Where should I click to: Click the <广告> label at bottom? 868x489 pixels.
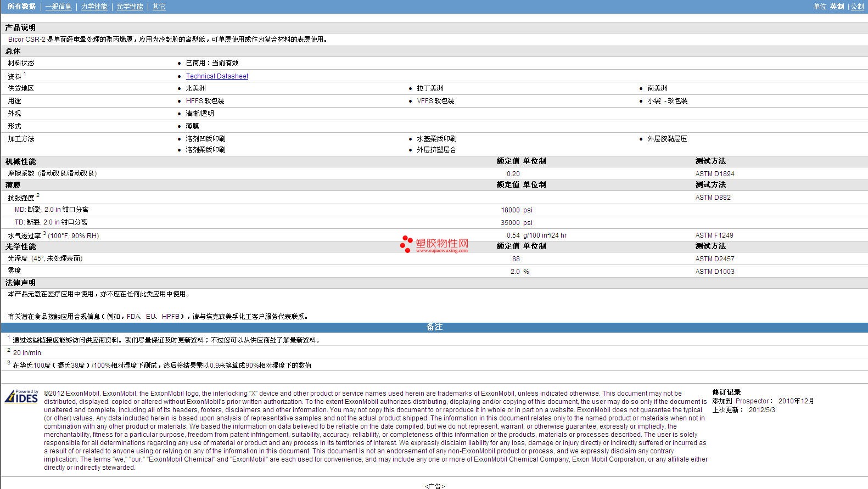(434, 486)
